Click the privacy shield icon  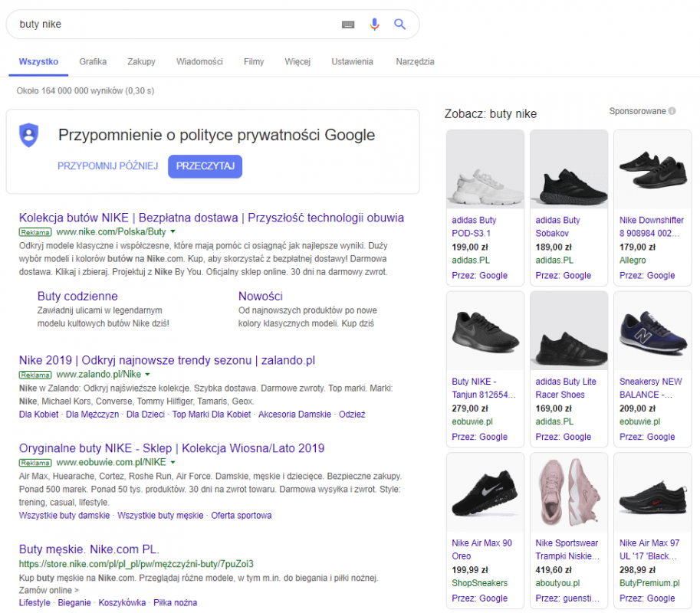29,135
